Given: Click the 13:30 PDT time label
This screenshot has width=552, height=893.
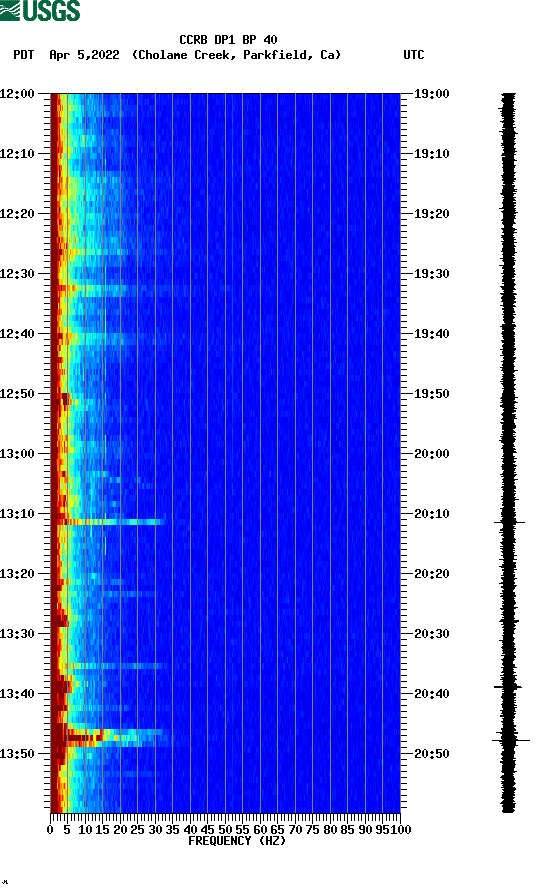Looking at the screenshot, I should click(17, 634).
